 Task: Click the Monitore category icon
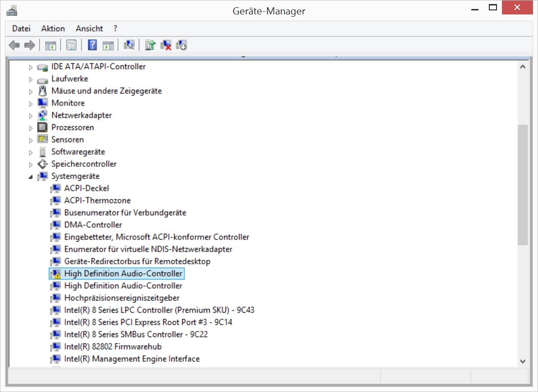tap(42, 103)
